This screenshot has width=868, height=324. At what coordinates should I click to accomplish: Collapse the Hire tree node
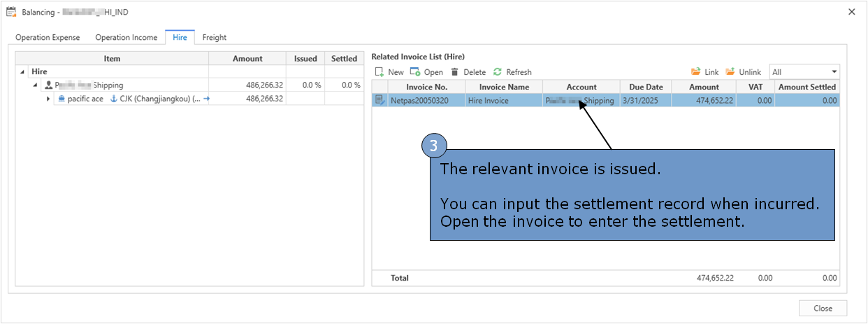click(x=23, y=72)
